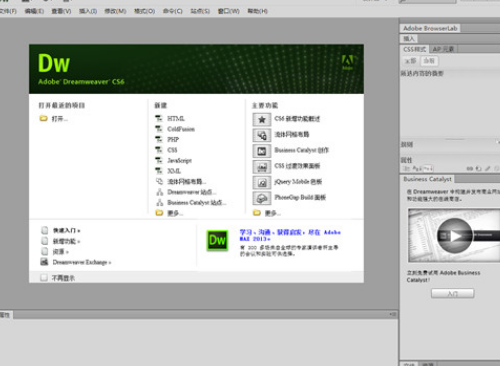Screen dimensions: 500x366
Task: Select the Business Catalyst panel tab
Action: [427, 179]
